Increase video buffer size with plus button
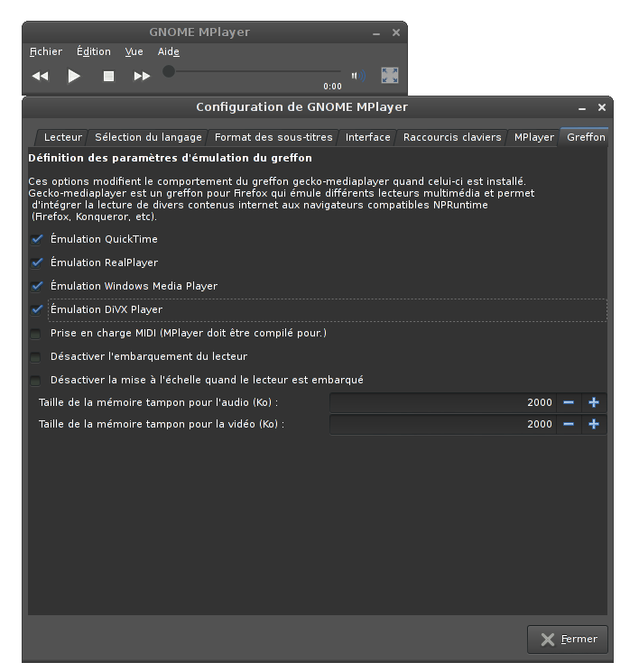639x672 pixels. [594, 424]
